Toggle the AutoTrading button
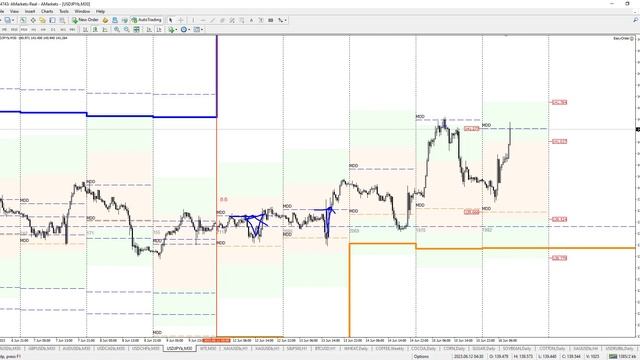The width and height of the screenshot is (640, 360). pos(147,20)
